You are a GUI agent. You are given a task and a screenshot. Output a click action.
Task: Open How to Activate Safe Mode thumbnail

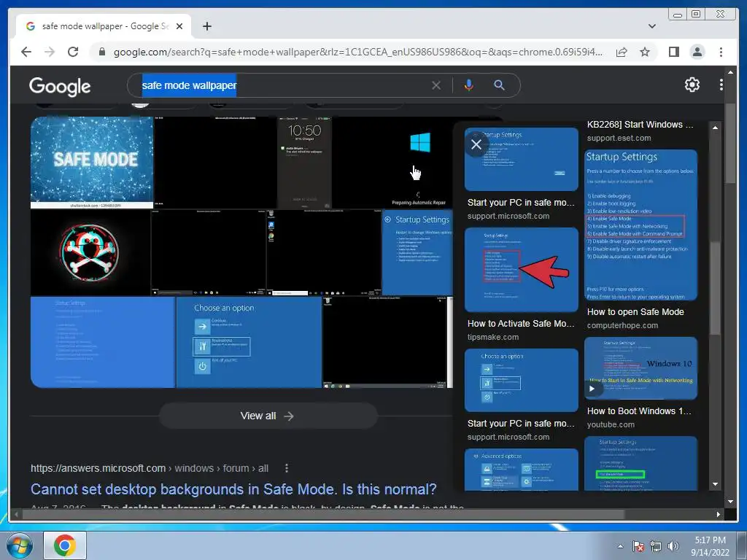(x=521, y=270)
